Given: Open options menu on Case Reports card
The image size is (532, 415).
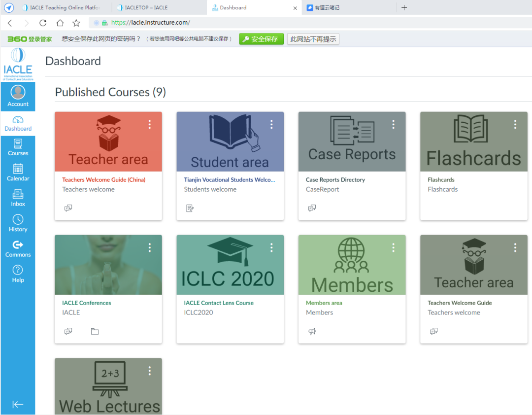Looking at the screenshot, I should pyautogui.click(x=393, y=125).
